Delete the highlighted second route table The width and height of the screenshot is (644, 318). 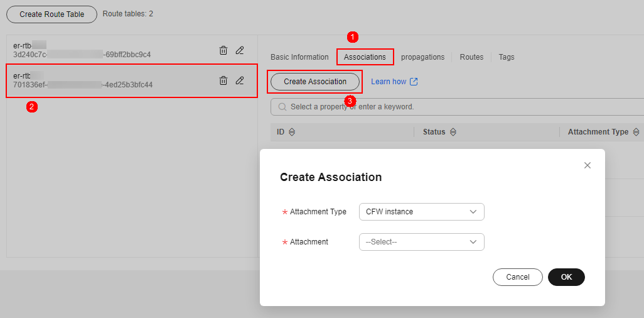[223, 80]
